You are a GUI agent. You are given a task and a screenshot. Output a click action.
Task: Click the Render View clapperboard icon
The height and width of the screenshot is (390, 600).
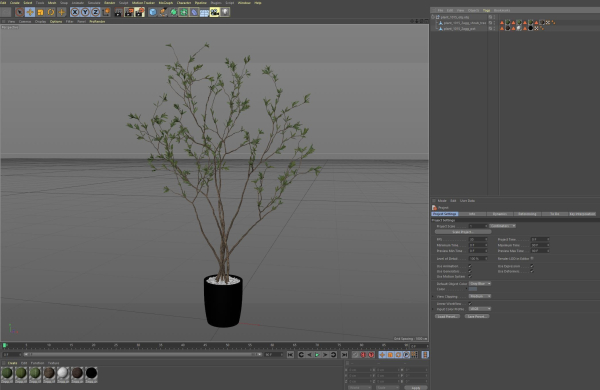(x=118, y=12)
